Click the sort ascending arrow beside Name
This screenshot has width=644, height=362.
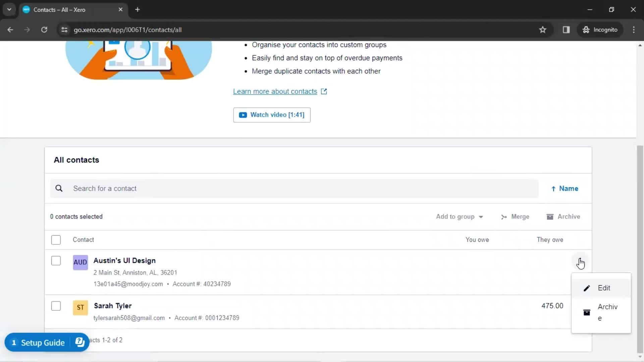click(x=553, y=189)
